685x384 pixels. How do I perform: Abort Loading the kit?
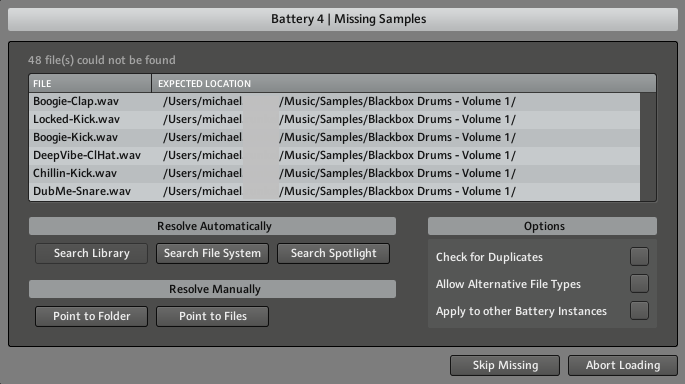pos(623,365)
